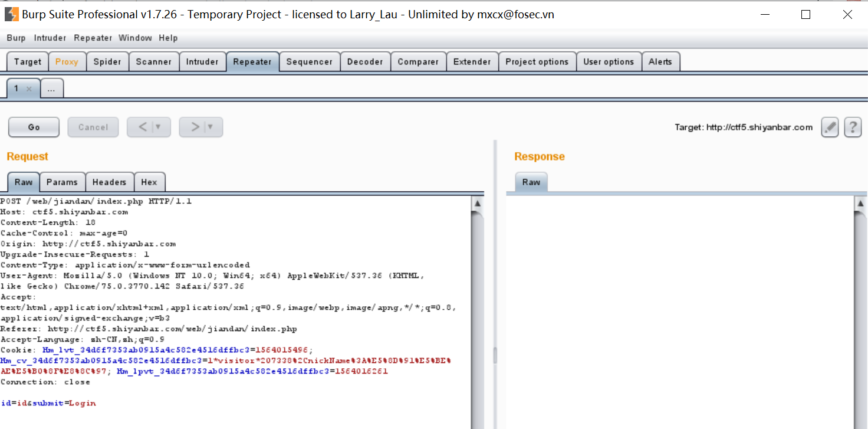Viewport: 868px width, 429px height.
Task: Open the Repeater menu
Action: 93,38
